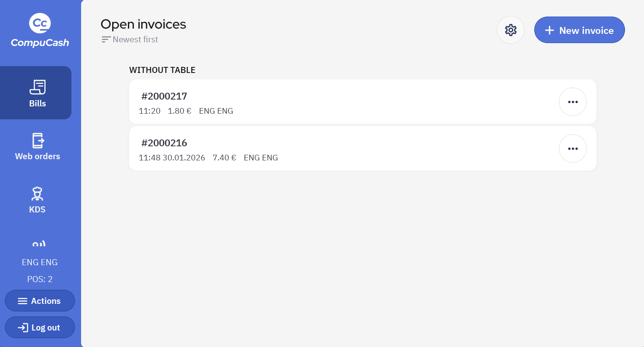644x347 pixels.
Task: Create a New invoice
Action: (x=579, y=30)
